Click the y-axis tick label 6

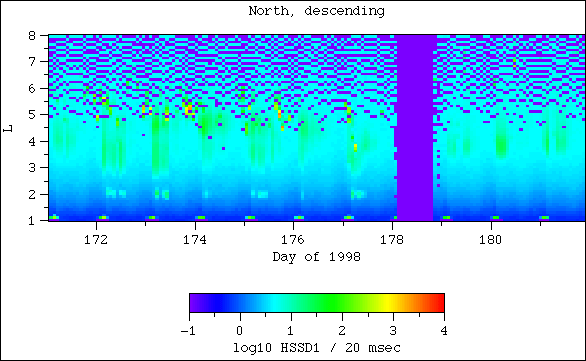click(x=32, y=88)
